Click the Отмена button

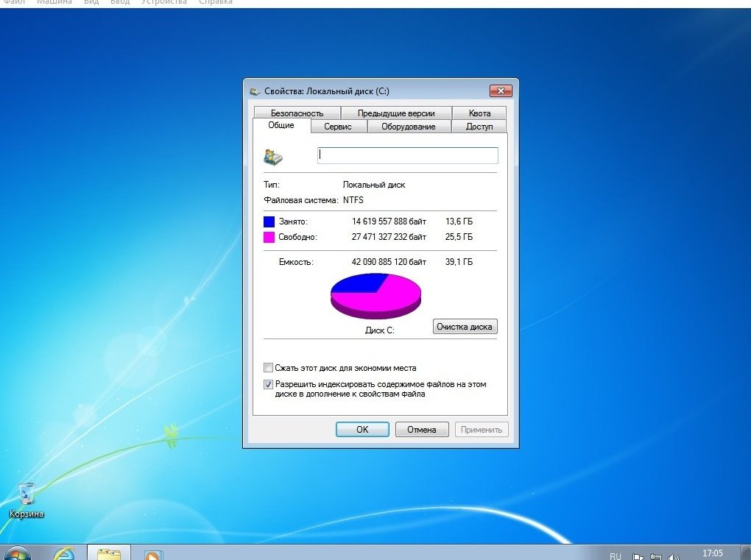pos(421,429)
